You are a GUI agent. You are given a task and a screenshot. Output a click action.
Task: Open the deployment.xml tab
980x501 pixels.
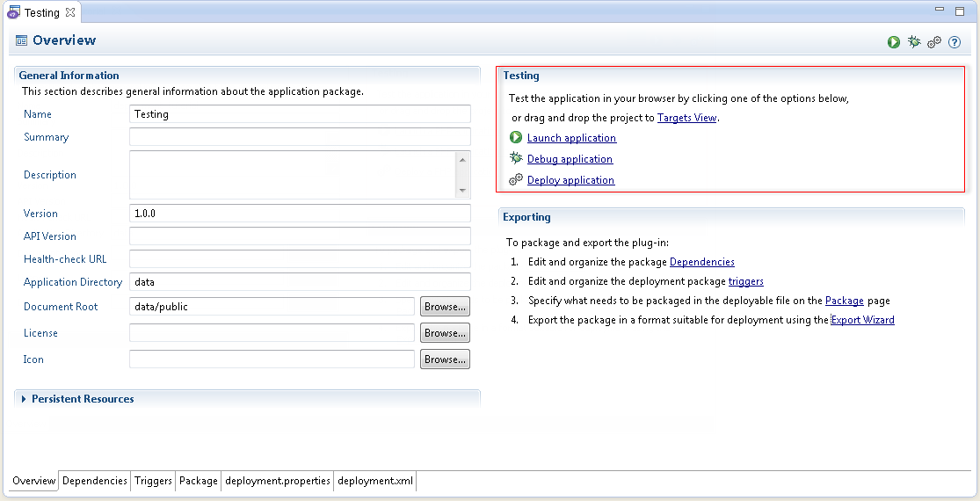click(x=375, y=481)
